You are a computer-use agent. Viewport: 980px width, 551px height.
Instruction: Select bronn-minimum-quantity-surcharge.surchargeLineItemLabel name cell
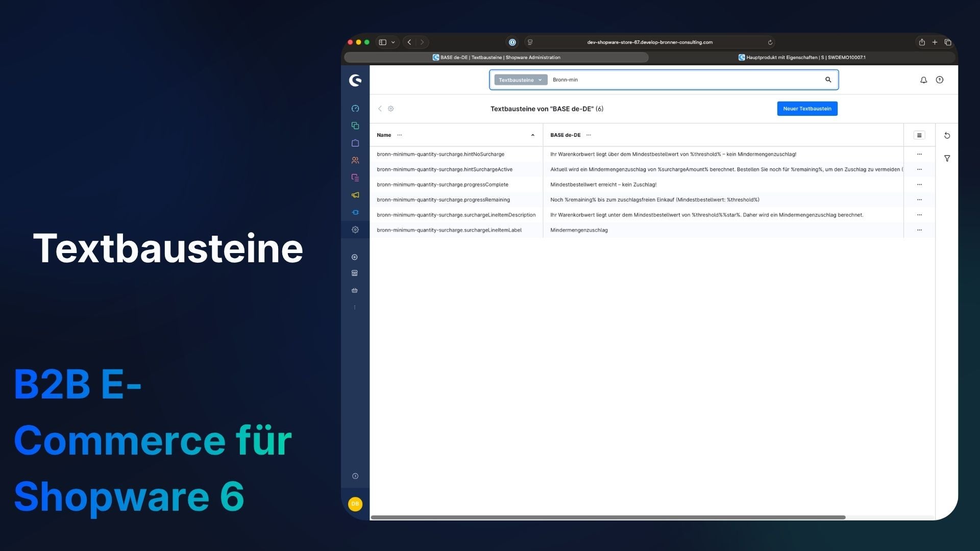(x=456, y=230)
